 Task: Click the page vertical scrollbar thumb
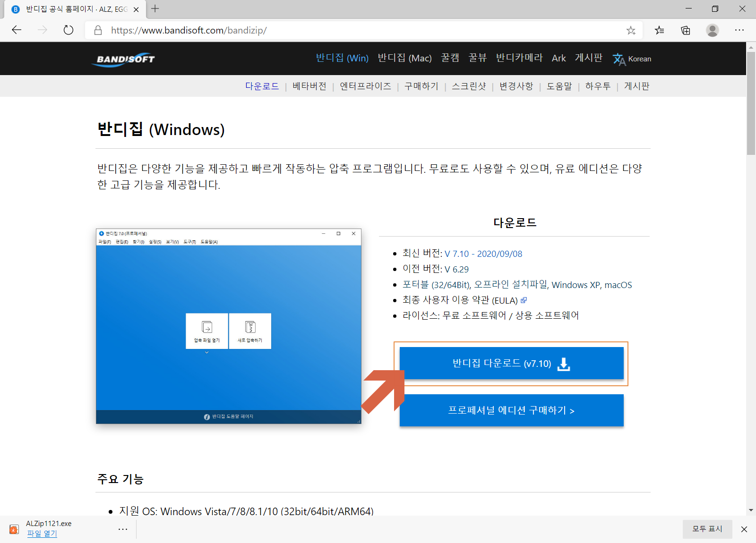coord(751,103)
